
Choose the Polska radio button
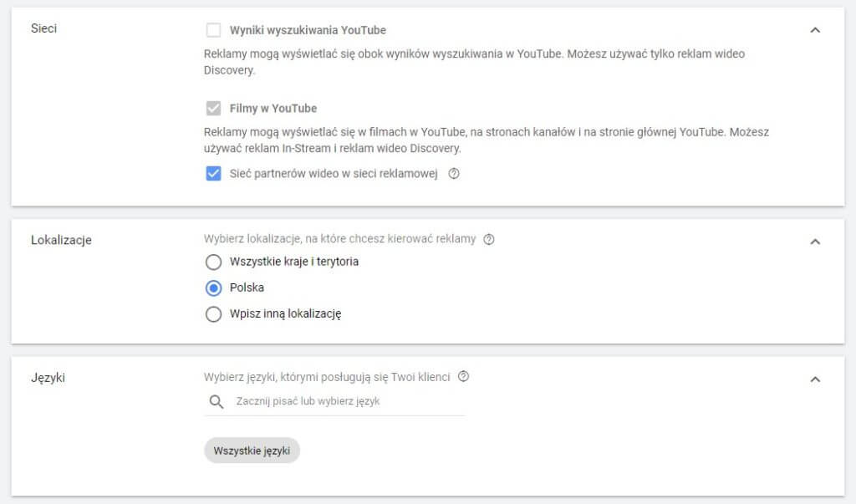click(213, 288)
